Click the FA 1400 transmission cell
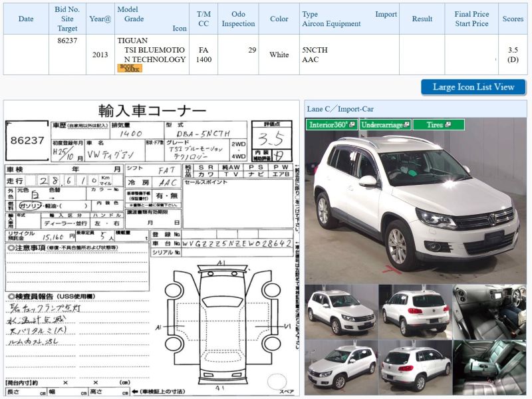 coord(203,55)
